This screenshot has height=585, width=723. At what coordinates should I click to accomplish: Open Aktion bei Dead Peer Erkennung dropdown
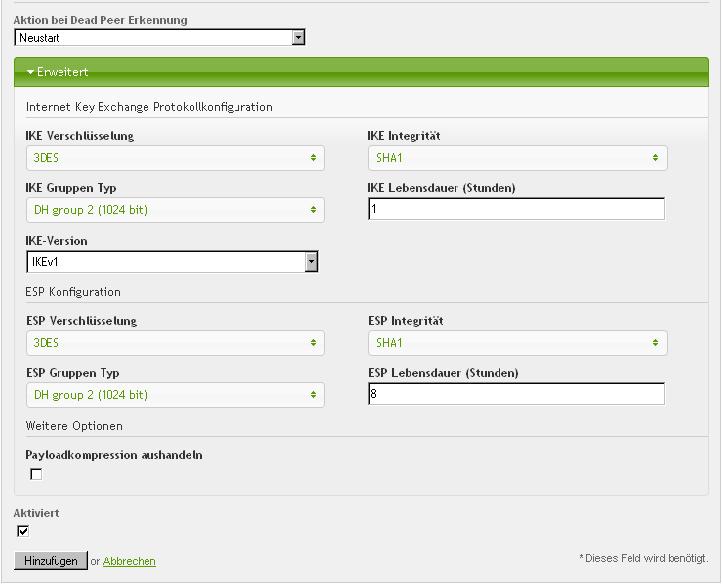pyautogui.click(x=160, y=38)
